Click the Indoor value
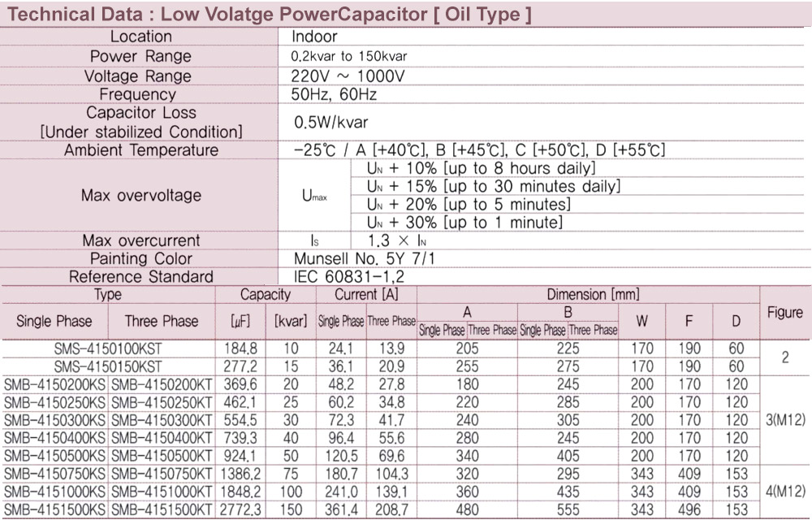 pyautogui.click(x=314, y=37)
